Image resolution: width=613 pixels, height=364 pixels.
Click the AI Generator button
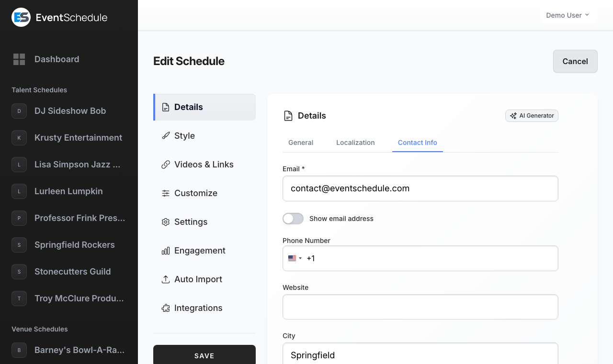[532, 115]
